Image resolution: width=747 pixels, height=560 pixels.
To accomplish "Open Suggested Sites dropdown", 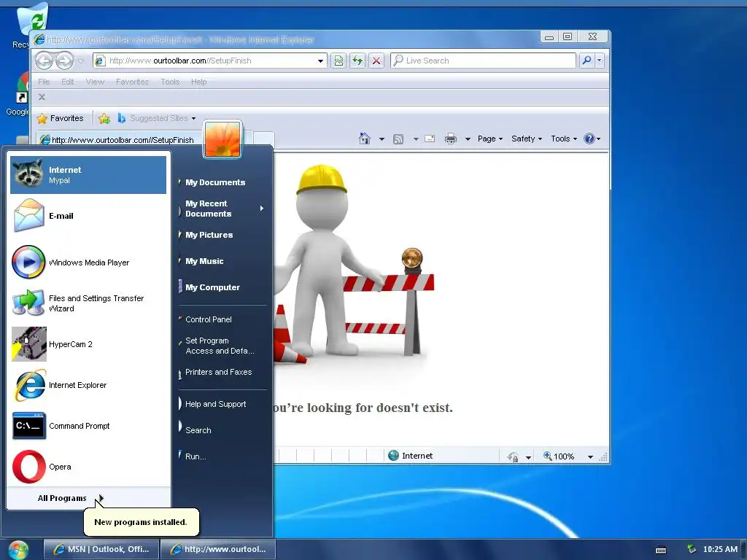I will tap(157, 118).
